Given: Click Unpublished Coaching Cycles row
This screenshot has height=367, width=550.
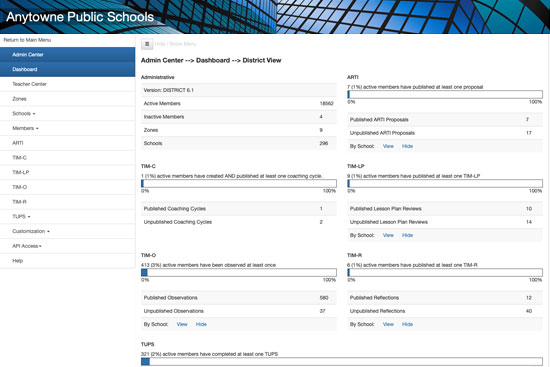Looking at the screenshot, I should click(x=239, y=222).
